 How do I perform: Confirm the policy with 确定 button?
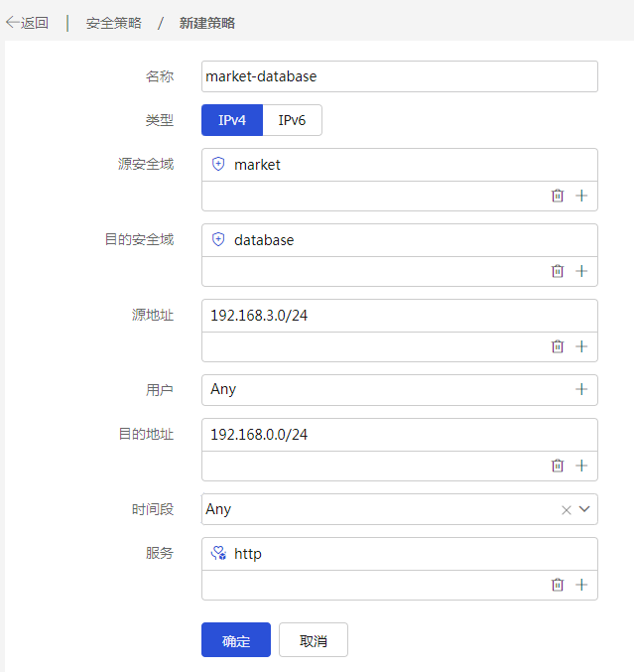236,640
